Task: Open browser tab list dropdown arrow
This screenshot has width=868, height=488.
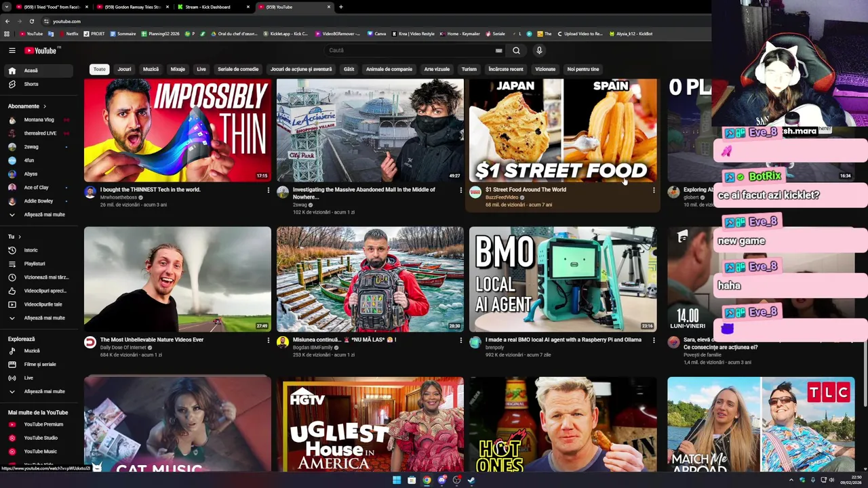Action: (x=7, y=7)
